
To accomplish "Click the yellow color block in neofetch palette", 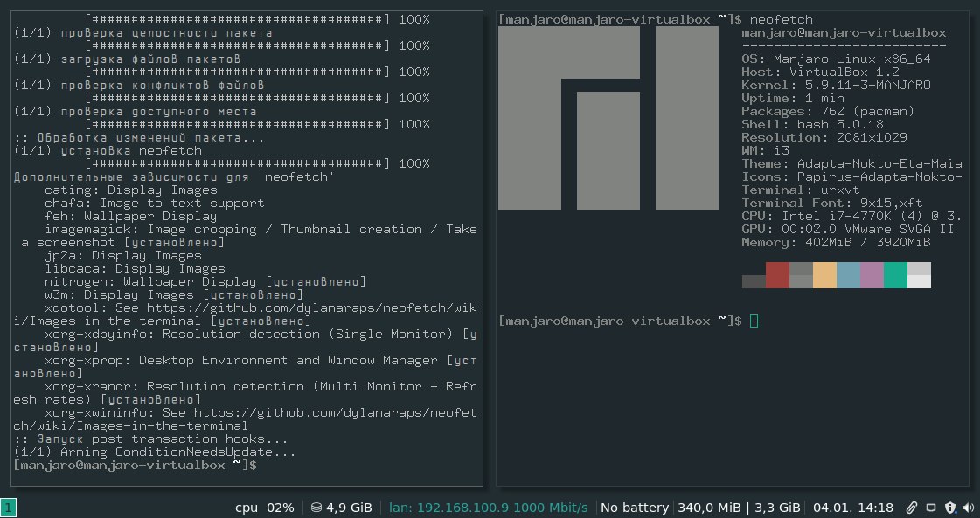I will point(824,275).
